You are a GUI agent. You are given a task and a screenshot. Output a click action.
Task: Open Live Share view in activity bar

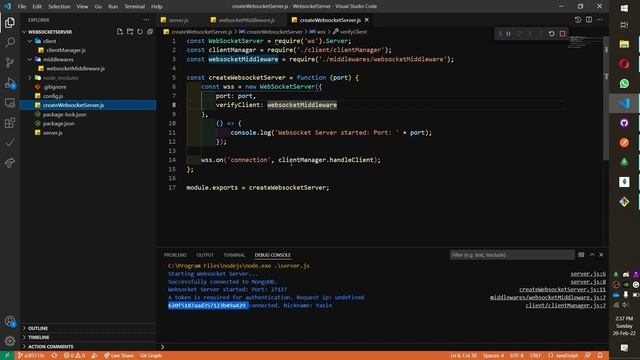[10, 162]
